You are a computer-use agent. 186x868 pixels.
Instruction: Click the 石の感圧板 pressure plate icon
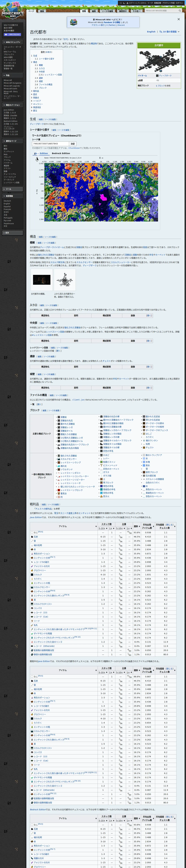144,476
